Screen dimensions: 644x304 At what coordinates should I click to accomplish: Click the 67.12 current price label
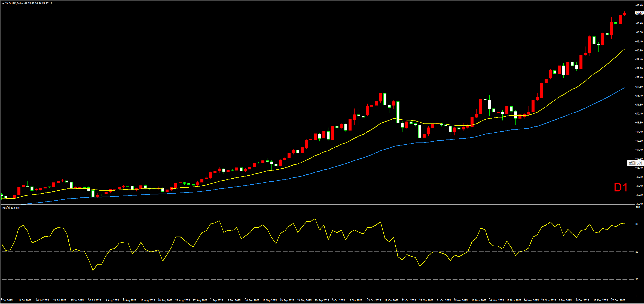pyautogui.click(x=639, y=13)
